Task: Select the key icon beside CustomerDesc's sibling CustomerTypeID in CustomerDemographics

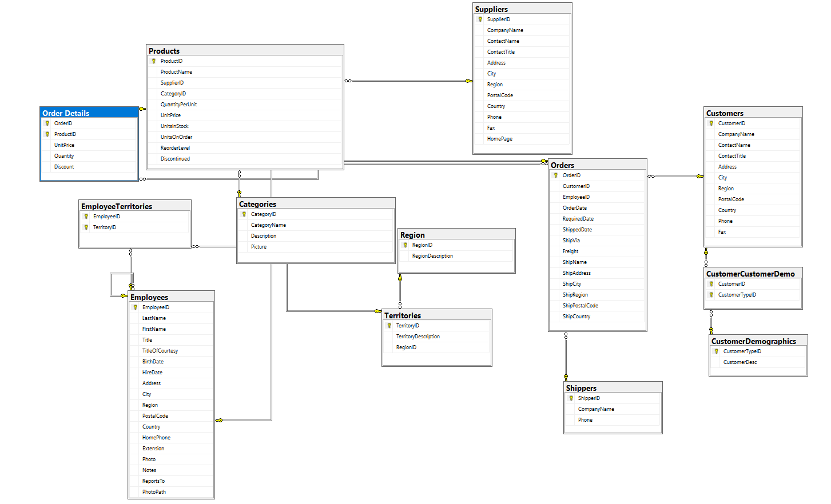Action: (717, 351)
